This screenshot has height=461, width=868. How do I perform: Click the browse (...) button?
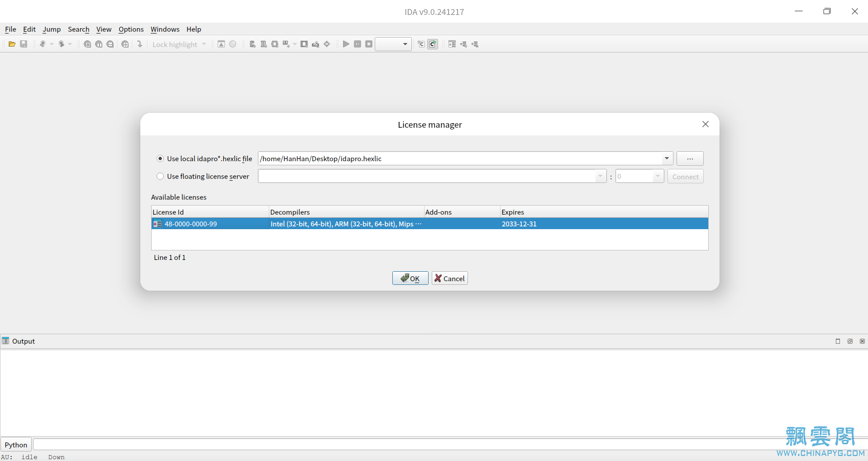coord(690,158)
